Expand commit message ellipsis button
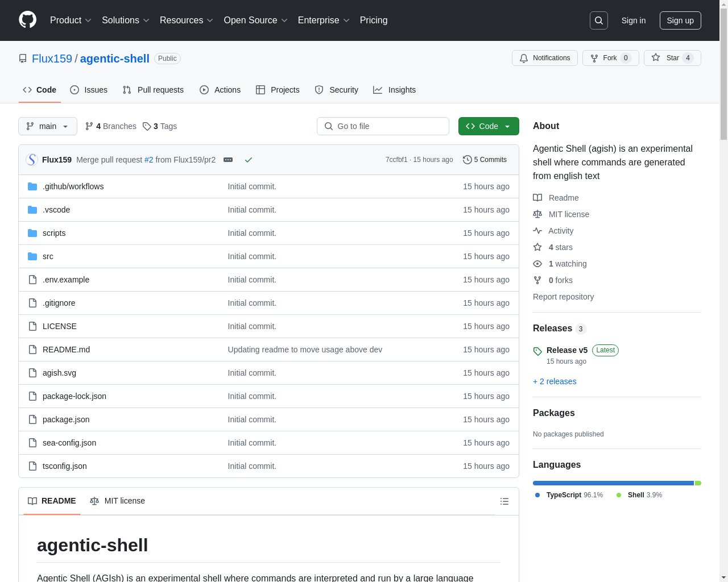The image size is (728, 582). click(228, 160)
